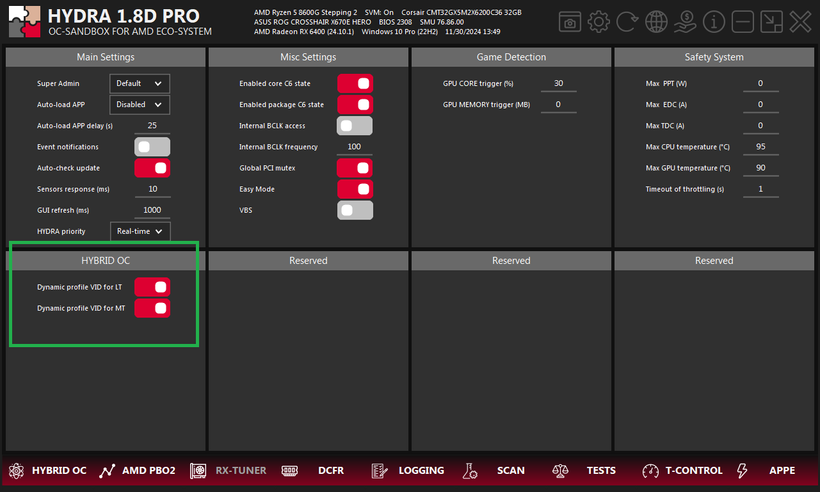Click the Timeout of throttling field
Screen dimensions: 820x492
point(761,189)
